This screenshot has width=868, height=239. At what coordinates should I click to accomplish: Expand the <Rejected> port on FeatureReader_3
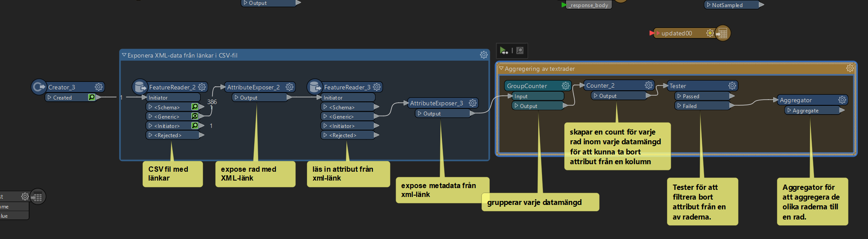click(x=325, y=135)
